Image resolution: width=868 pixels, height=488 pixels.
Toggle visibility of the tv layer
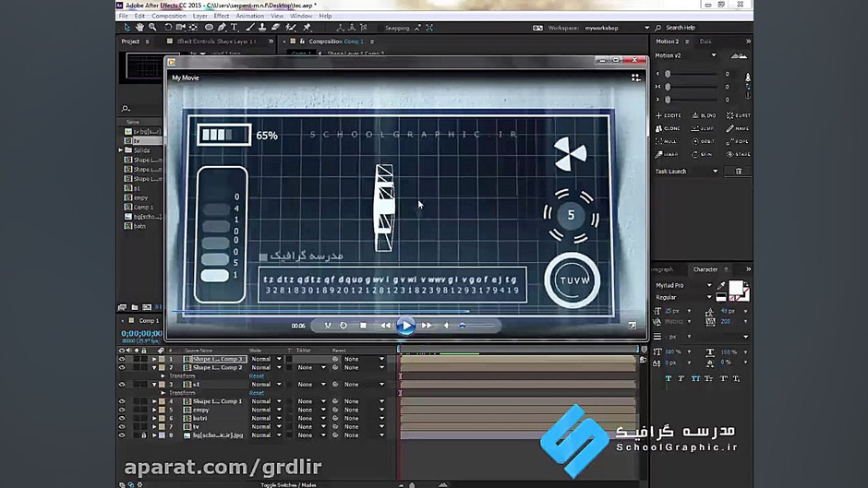pyautogui.click(x=122, y=426)
